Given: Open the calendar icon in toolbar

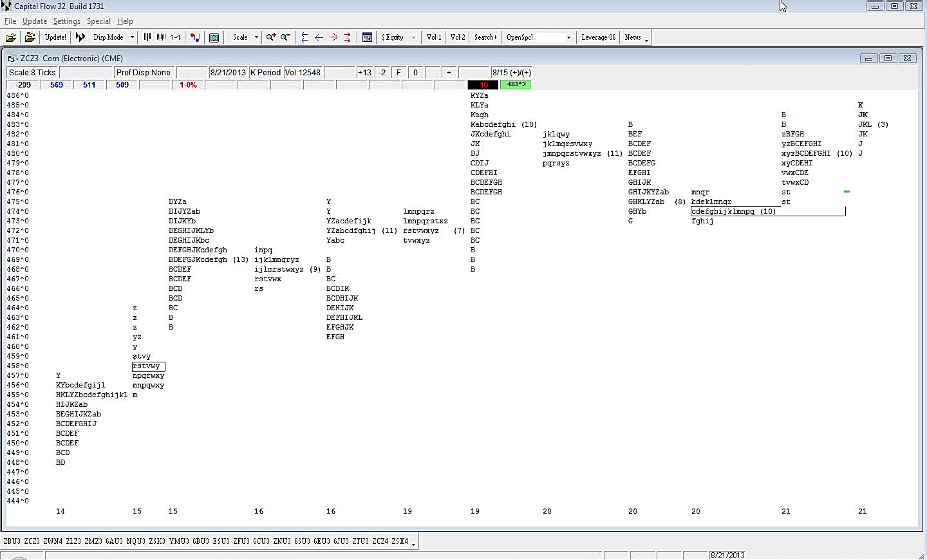Looking at the screenshot, I should click(x=367, y=37).
